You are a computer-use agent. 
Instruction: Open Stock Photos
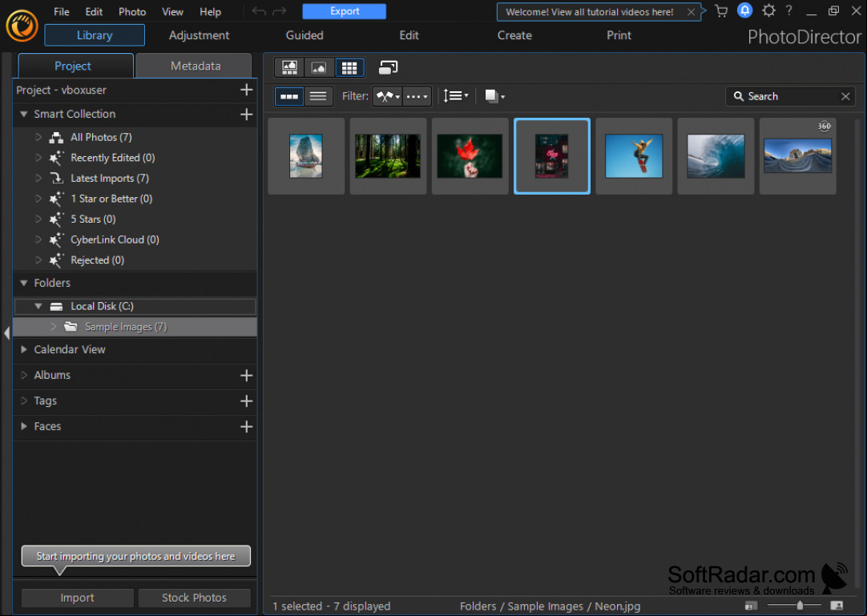point(194,598)
